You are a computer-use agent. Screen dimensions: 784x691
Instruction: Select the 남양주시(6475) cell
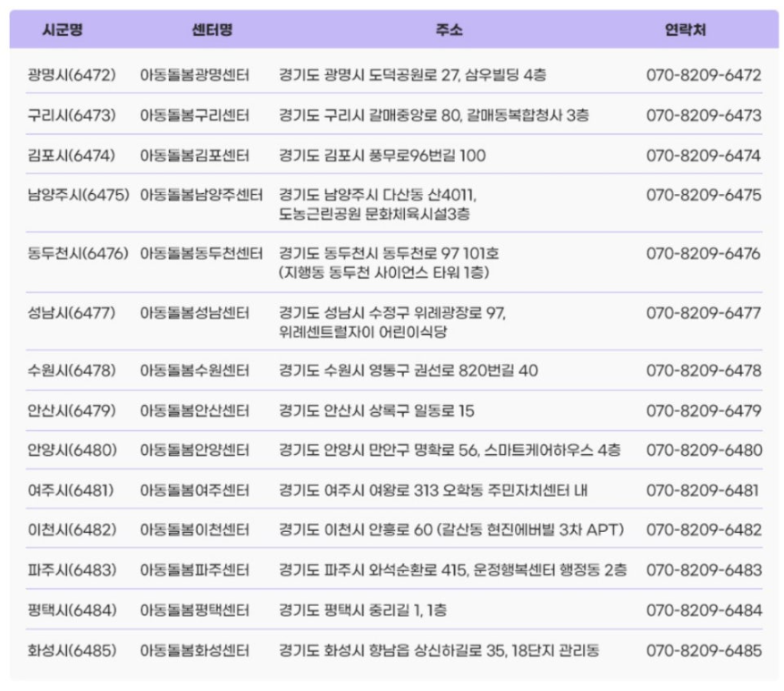79,195
